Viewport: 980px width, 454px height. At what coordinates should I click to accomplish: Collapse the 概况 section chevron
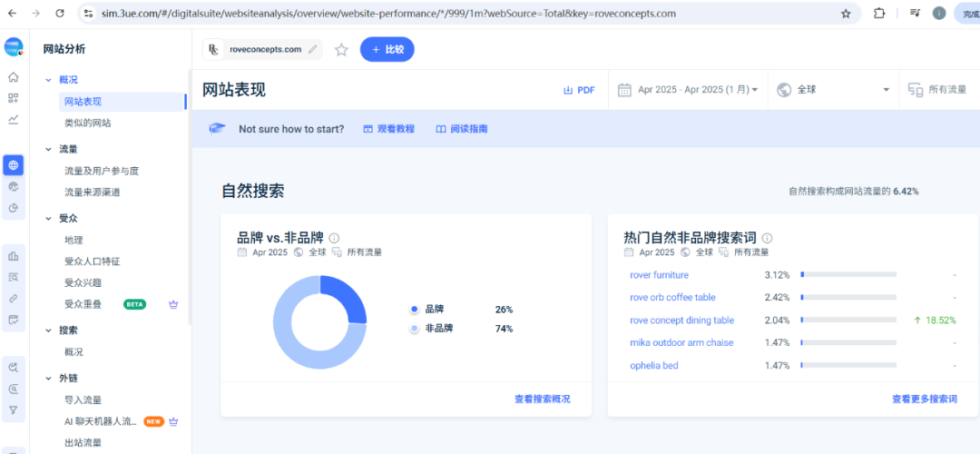pos(48,80)
